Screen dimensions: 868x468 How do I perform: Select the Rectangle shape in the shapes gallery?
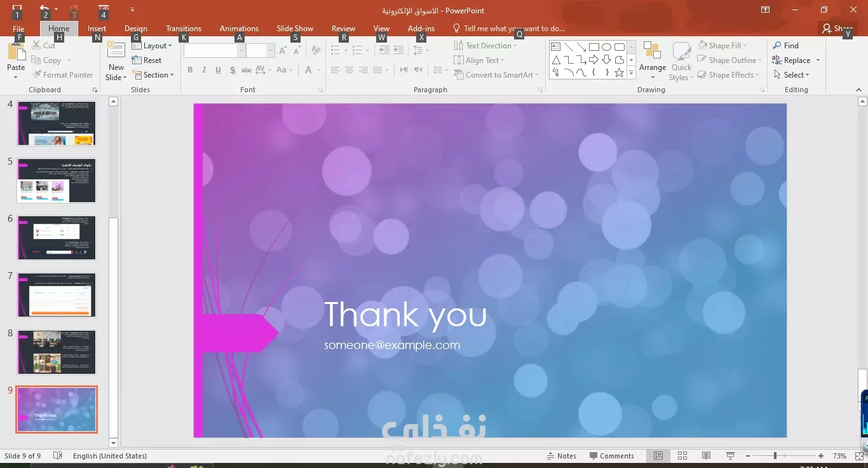593,47
